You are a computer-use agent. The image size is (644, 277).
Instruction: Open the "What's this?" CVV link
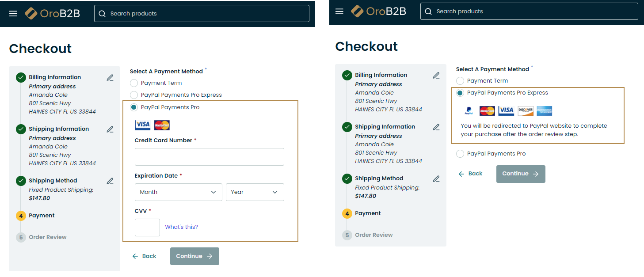click(181, 227)
